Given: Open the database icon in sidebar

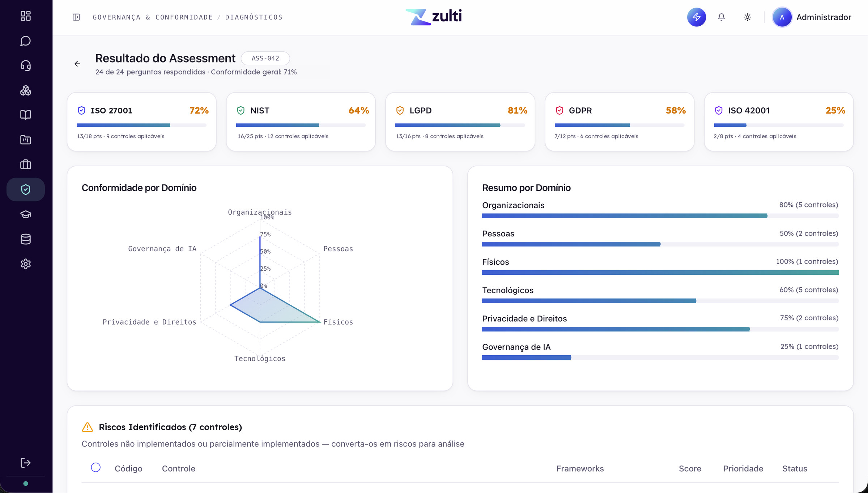Looking at the screenshot, I should (25, 239).
